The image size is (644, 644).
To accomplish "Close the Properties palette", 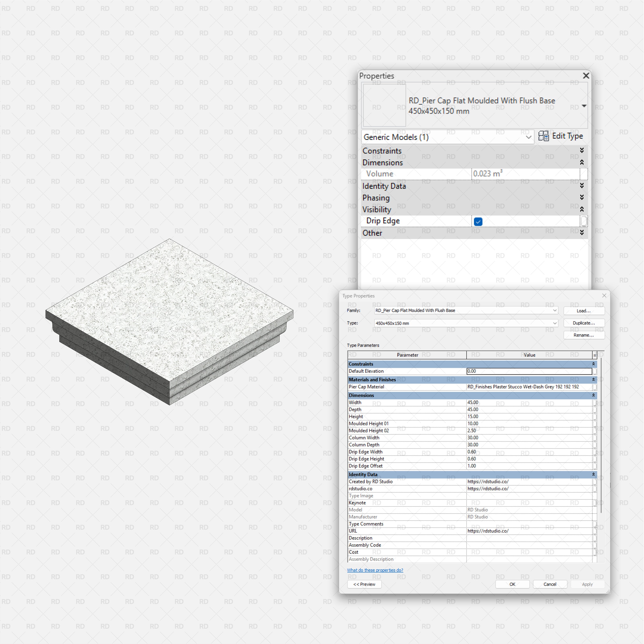I will (586, 76).
